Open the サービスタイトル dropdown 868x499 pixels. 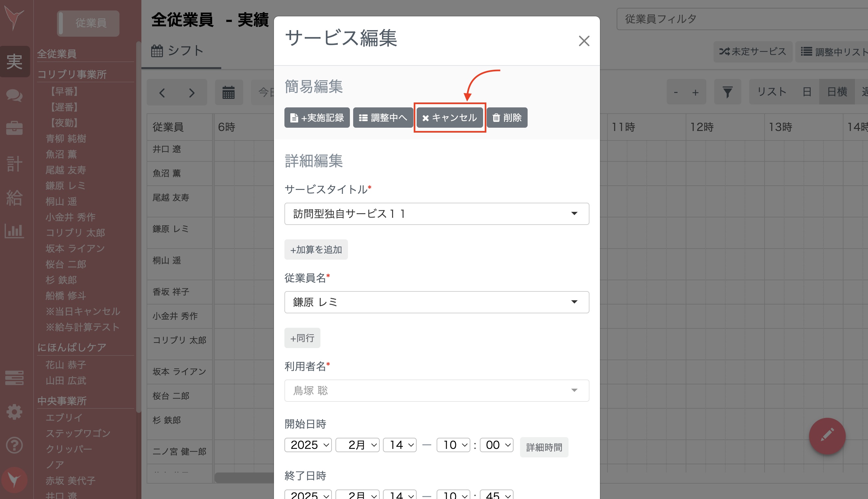[437, 213]
